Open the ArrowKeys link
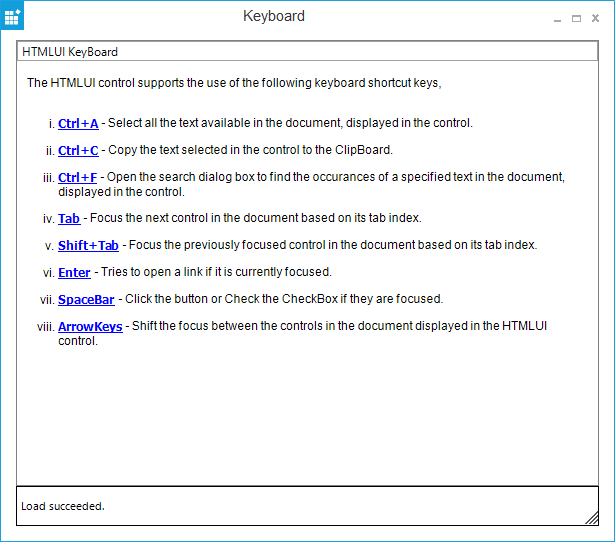 point(90,326)
